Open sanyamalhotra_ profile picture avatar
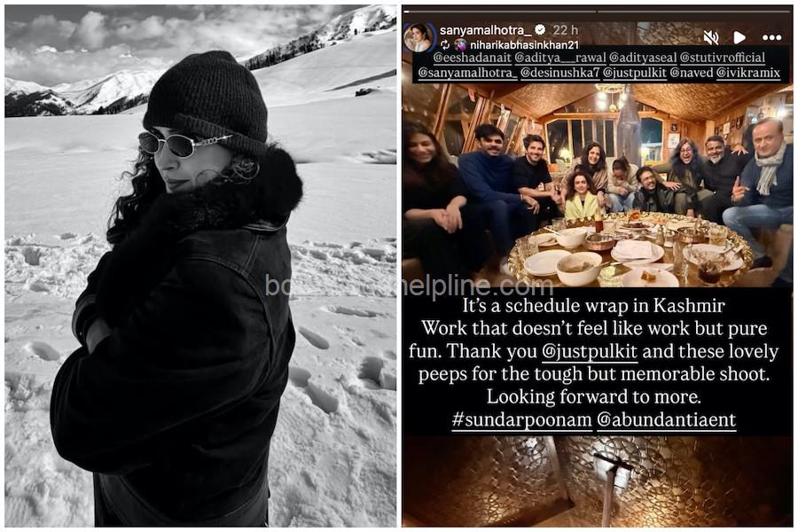Viewport: 798px width, 532px height. click(419, 37)
